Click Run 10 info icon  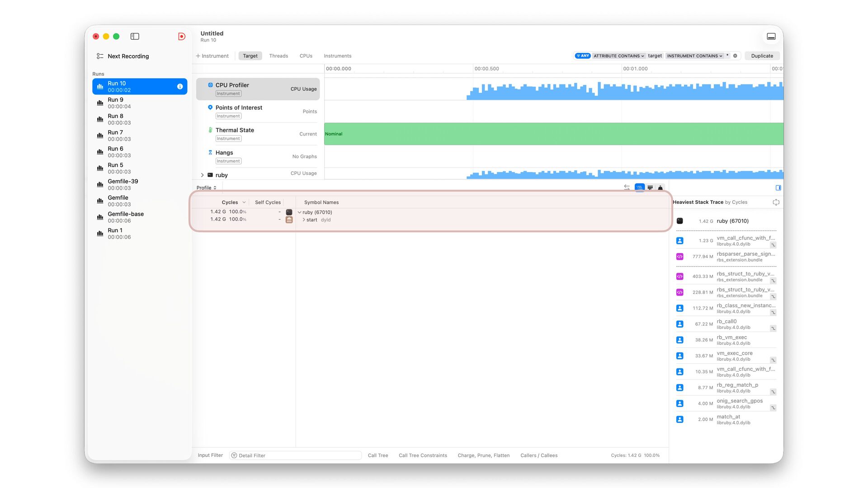tap(180, 87)
